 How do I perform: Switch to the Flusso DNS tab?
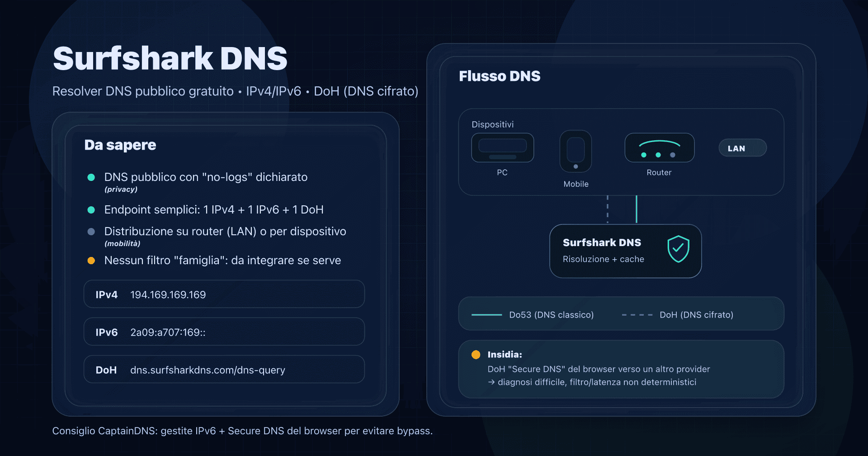[x=500, y=76]
